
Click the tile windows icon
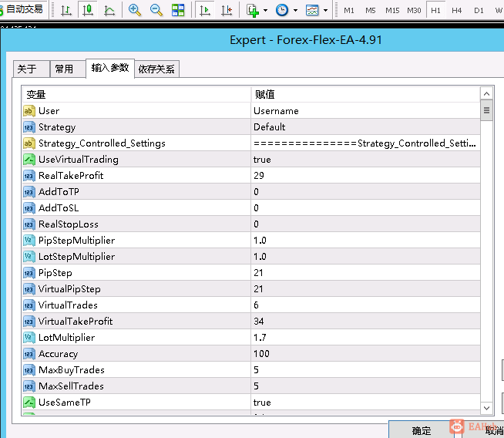click(x=178, y=10)
